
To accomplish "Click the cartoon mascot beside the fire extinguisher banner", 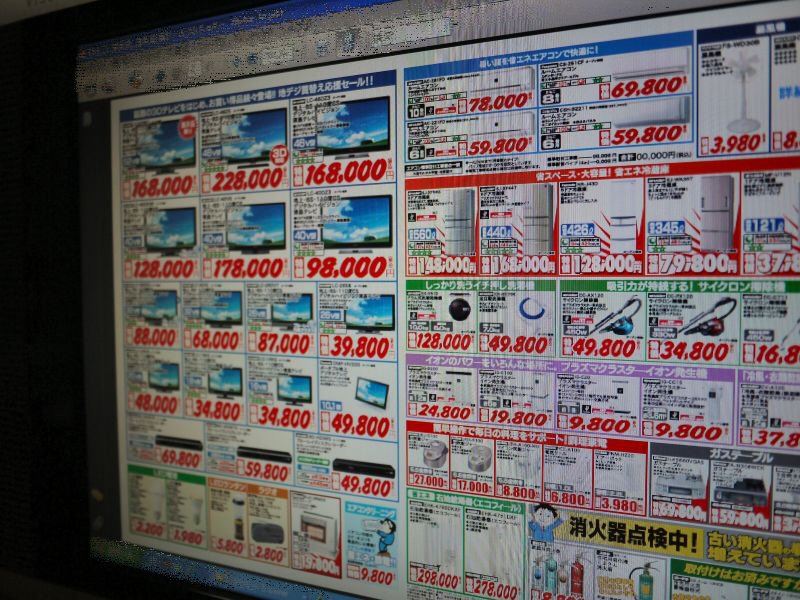I will (x=544, y=524).
